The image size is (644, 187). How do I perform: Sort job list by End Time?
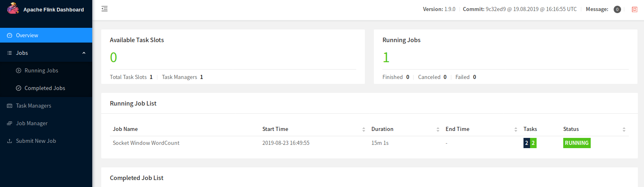click(x=516, y=129)
